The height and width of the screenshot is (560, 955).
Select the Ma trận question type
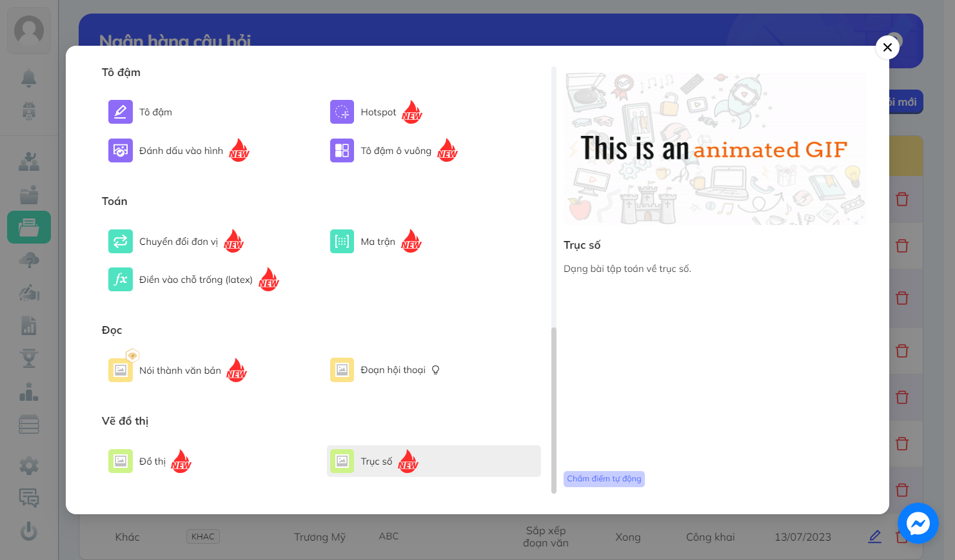(377, 242)
